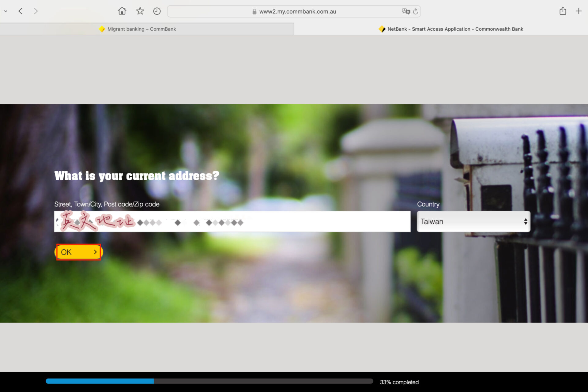Open the share sheet icon
Image resolution: width=588 pixels, height=392 pixels.
click(563, 11)
